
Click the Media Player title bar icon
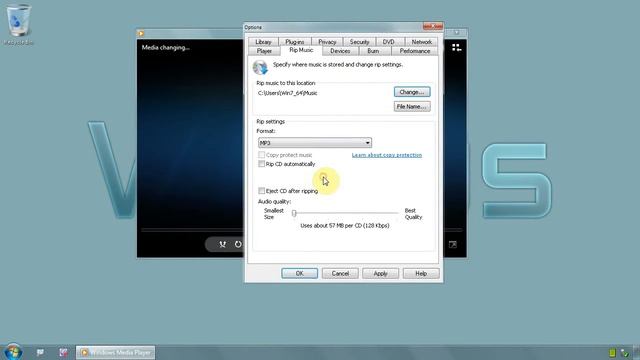tap(141, 33)
